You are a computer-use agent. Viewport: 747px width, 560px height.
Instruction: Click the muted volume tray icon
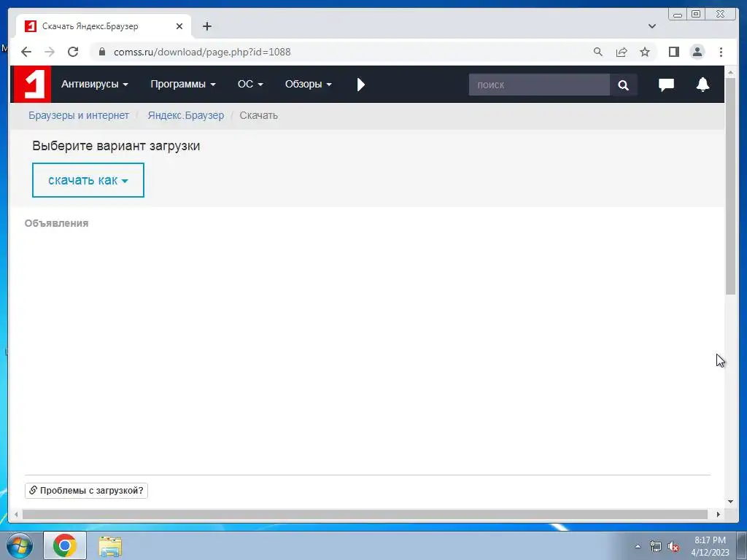(673, 546)
